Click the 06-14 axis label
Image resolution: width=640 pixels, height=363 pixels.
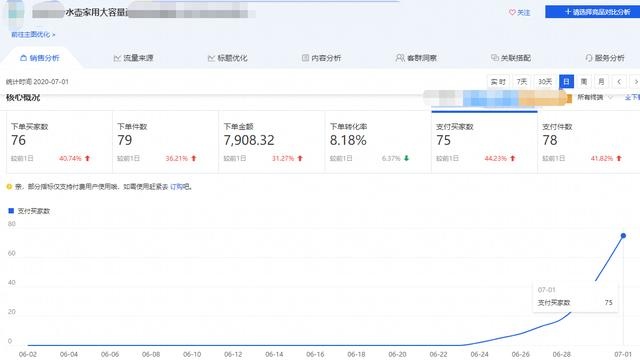tap(274, 354)
